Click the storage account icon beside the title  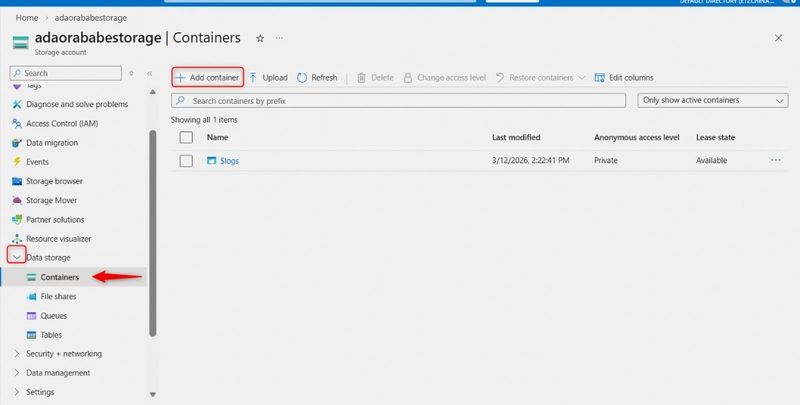[x=21, y=42]
